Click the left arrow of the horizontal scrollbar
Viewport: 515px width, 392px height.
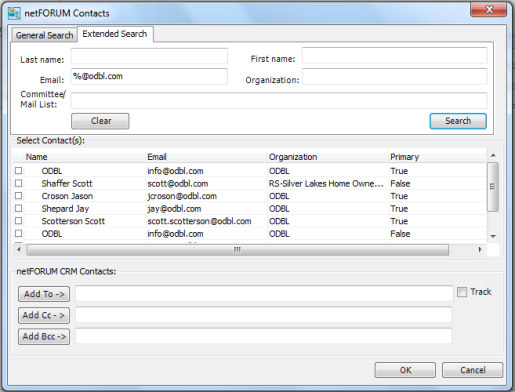click(19, 249)
